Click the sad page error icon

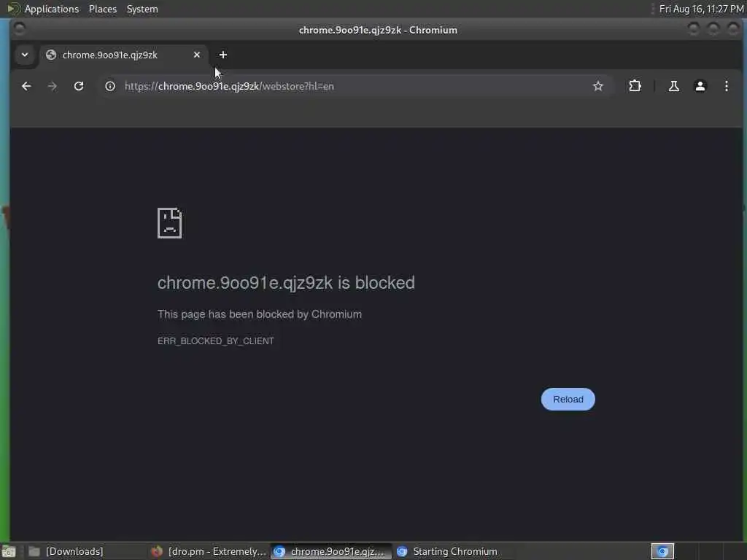pyautogui.click(x=169, y=223)
